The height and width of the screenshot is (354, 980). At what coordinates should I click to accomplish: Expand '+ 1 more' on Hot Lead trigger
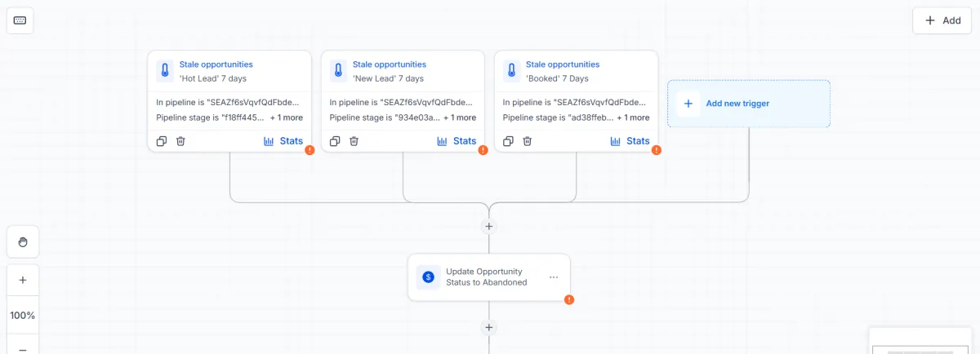point(287,117)
